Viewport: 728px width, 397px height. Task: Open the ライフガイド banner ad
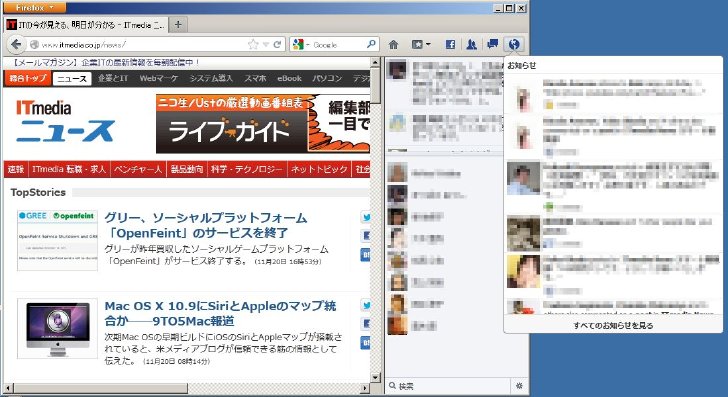coord(263,124)
